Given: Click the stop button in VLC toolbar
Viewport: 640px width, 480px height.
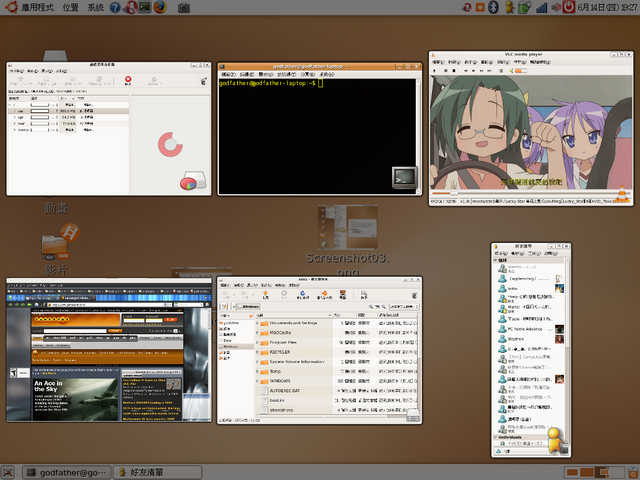Looking at the screenshot, I should click(454, 71).
